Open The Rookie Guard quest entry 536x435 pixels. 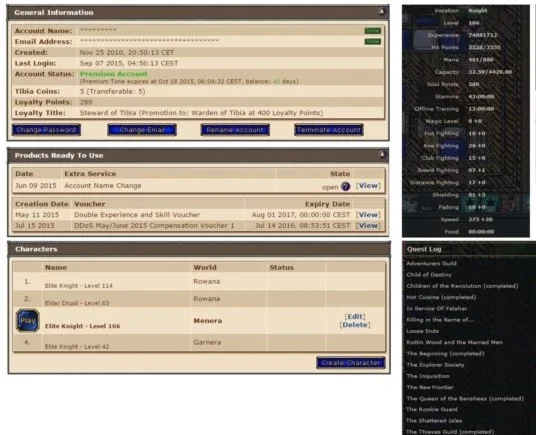pyautogui.click(x=432, y=409)
